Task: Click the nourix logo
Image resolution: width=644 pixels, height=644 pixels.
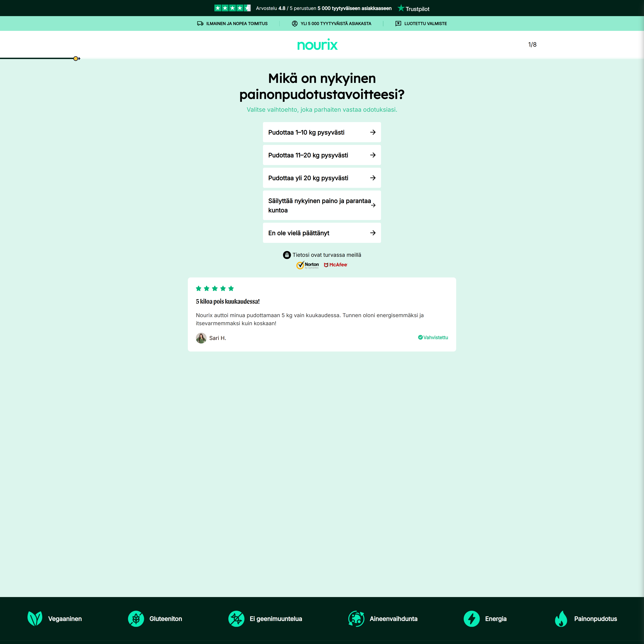Action: (x=317, y=45)
